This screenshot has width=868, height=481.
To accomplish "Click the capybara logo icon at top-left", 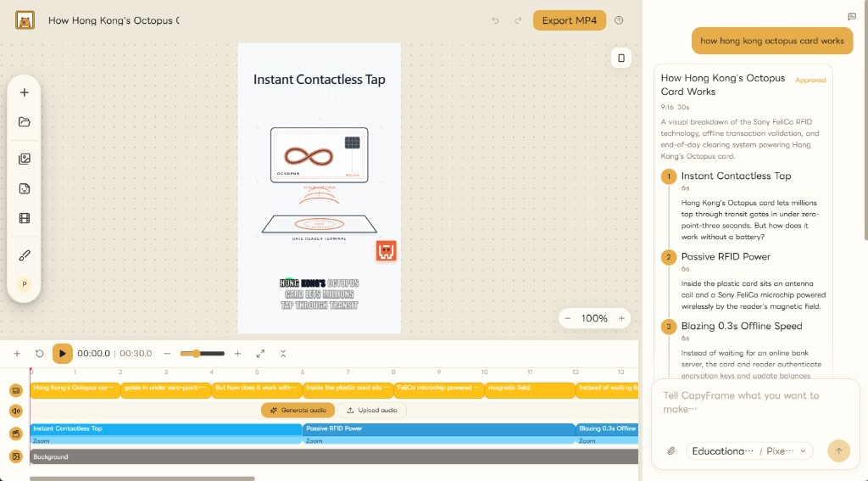I will [x=25, y=20].
